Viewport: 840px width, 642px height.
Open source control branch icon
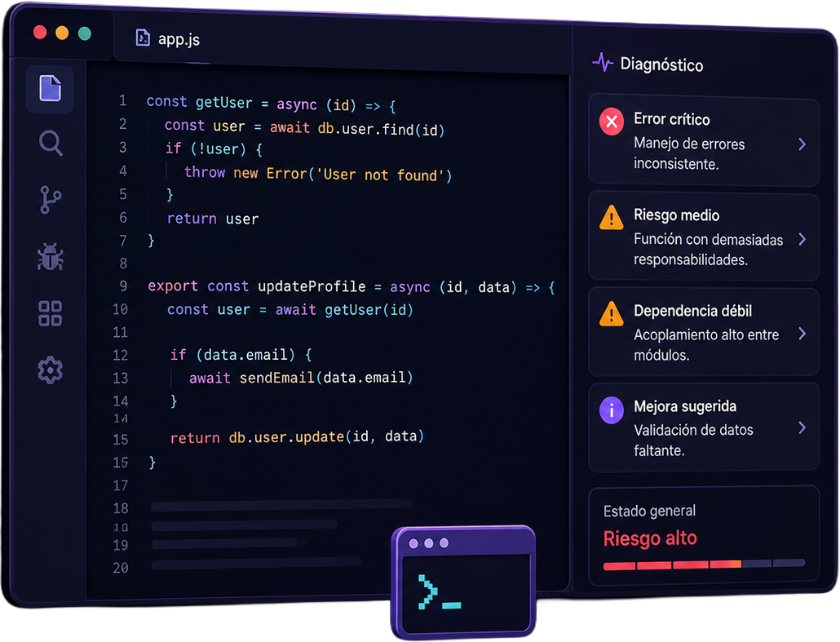pos(51,200)
